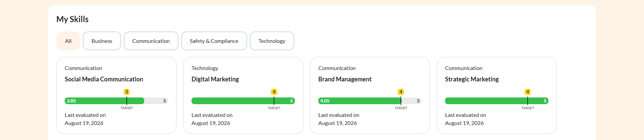Screen dimensions: 644x140
Task: Filter skills by Communication category
Action: [x=151, y=41]
